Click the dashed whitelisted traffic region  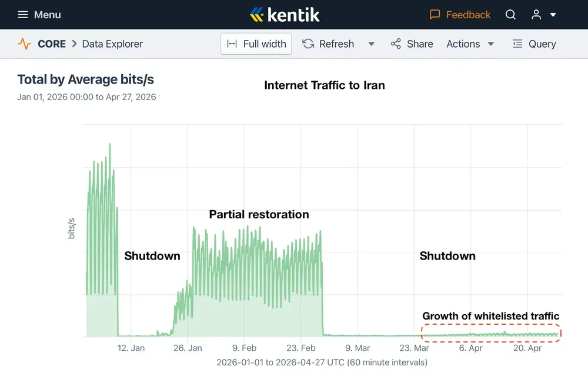[x=491, y=334]
